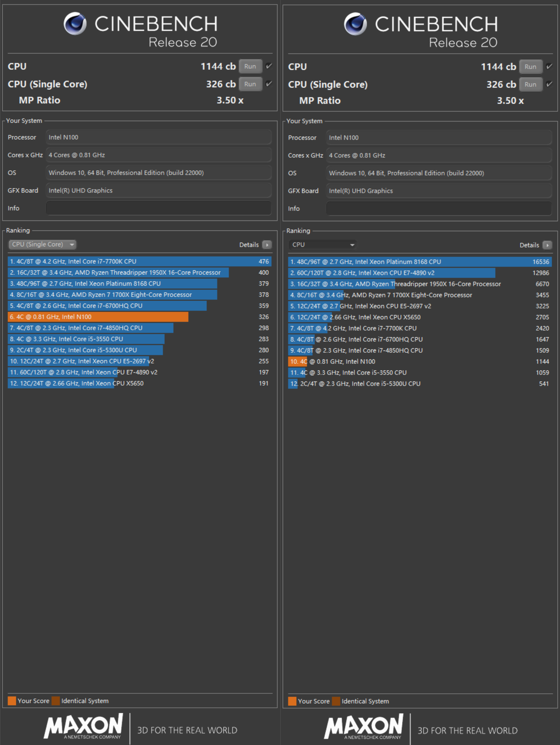Click the Cinebench sphere logo in right panel
Viewport: 560px width, 745px height.
(x=355, y=24)
